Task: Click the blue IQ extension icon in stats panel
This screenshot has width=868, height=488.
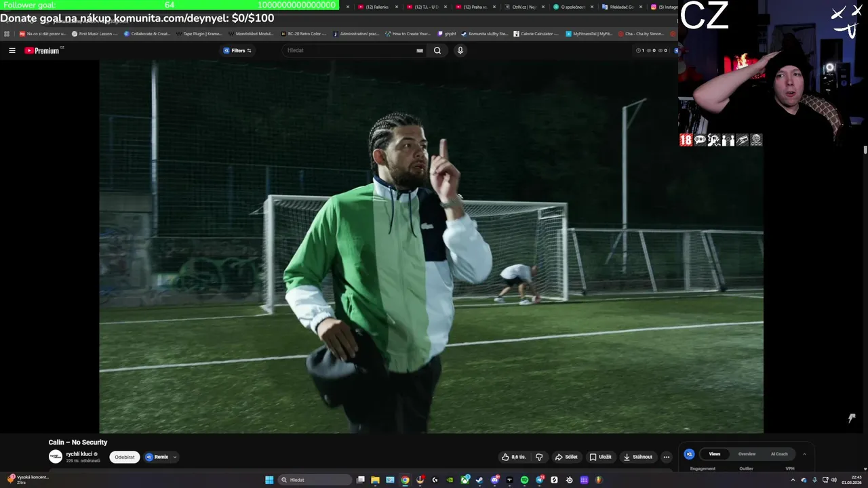Action: 689,454
